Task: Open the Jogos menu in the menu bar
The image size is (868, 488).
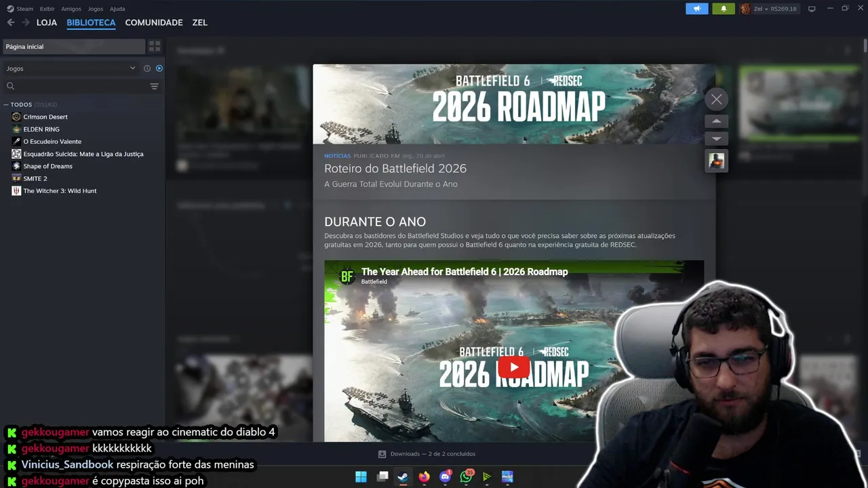Action: coord(96,9)
